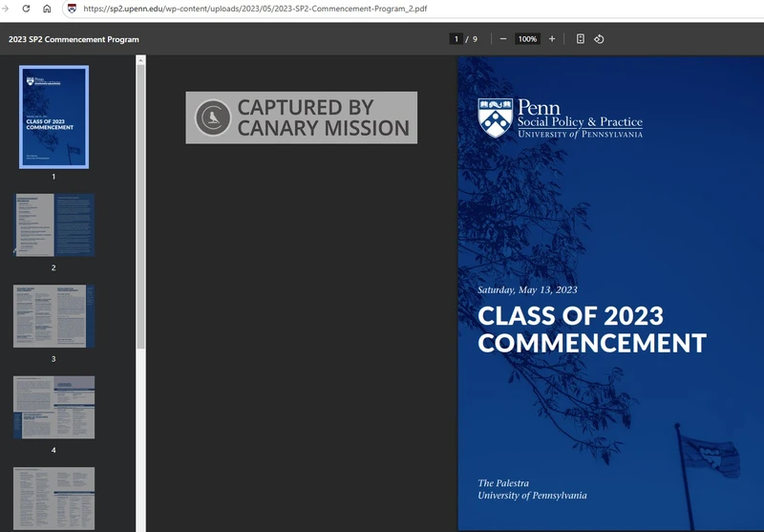
Task: Reload the page with the refresh icon
Action: pyautogui.click(x=26, y=9)
